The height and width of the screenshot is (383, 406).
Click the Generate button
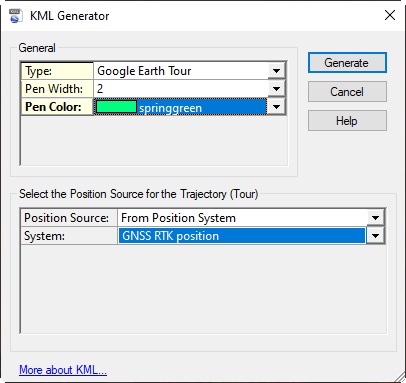pos(347,63)
